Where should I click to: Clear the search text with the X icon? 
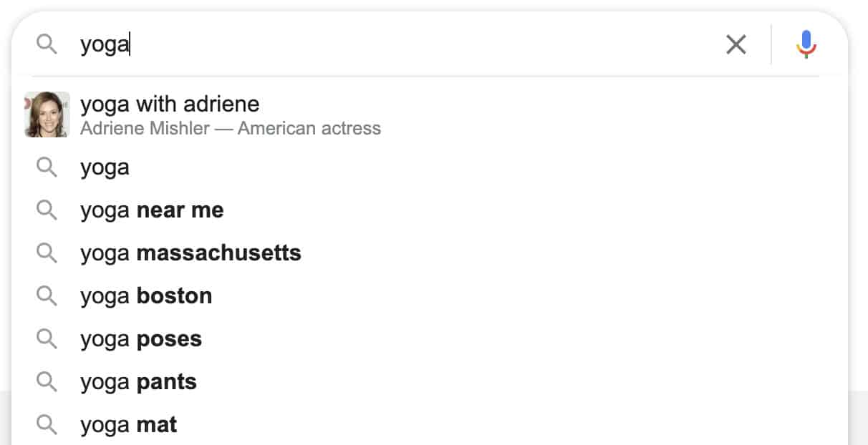(x=736, y=45)
